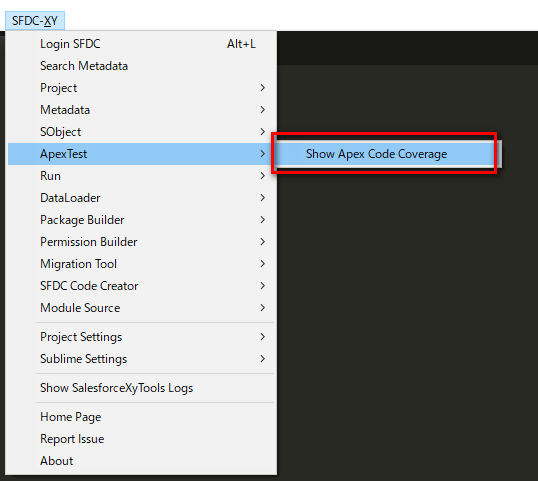Open the Migration Tool submenu
Viewport: 538px width, 481px height.
[x=141, y=264]
